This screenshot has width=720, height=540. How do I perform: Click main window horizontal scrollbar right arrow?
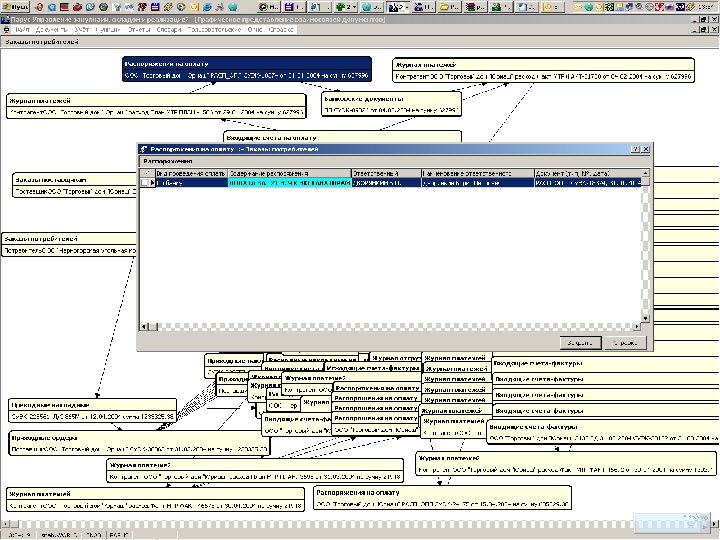[715, 524]
